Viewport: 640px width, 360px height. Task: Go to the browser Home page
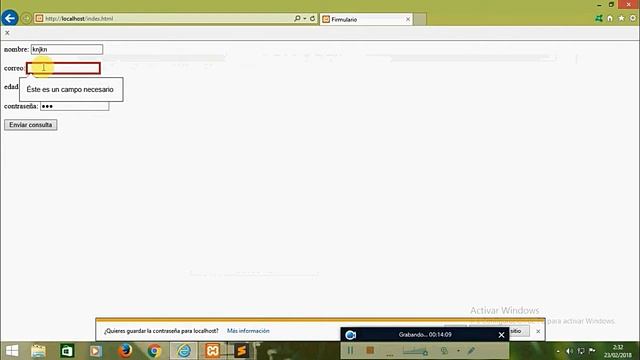coord(610,18)
